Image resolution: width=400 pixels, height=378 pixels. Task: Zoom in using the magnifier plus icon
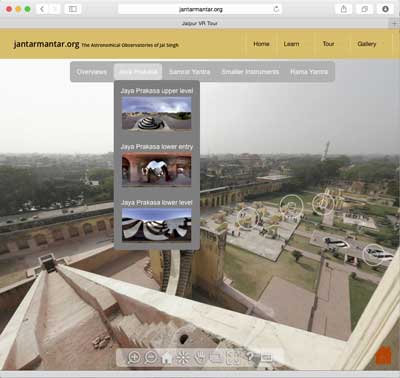coord(134,357)
